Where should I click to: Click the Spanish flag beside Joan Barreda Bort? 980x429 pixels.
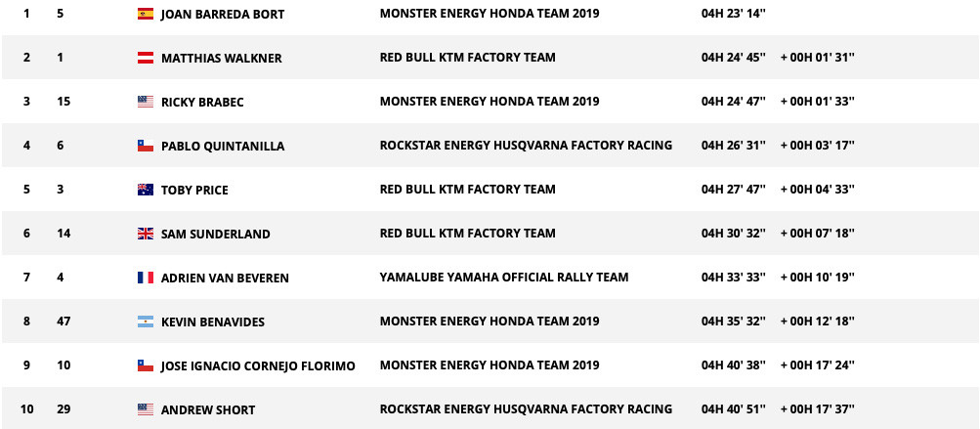point(146,14)
